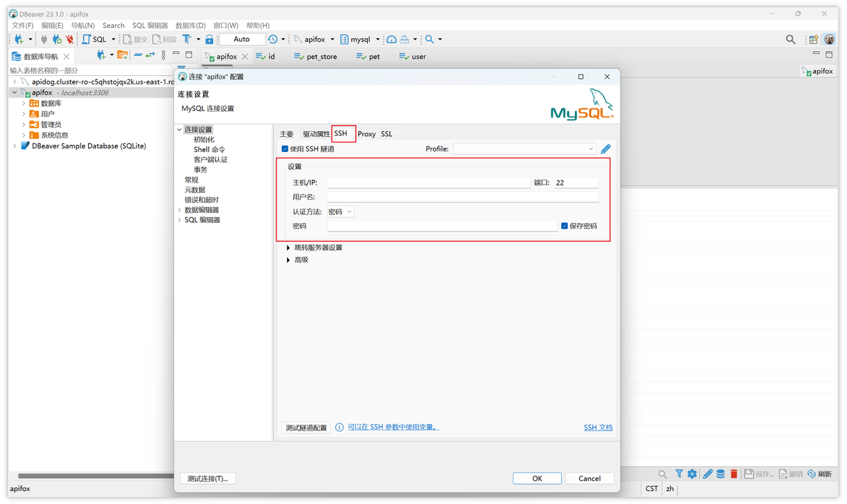Viewport: 847px width, 504px height.
Task: Expand the 高级 section
Action: pyautogui.click(x=289, y=260)
